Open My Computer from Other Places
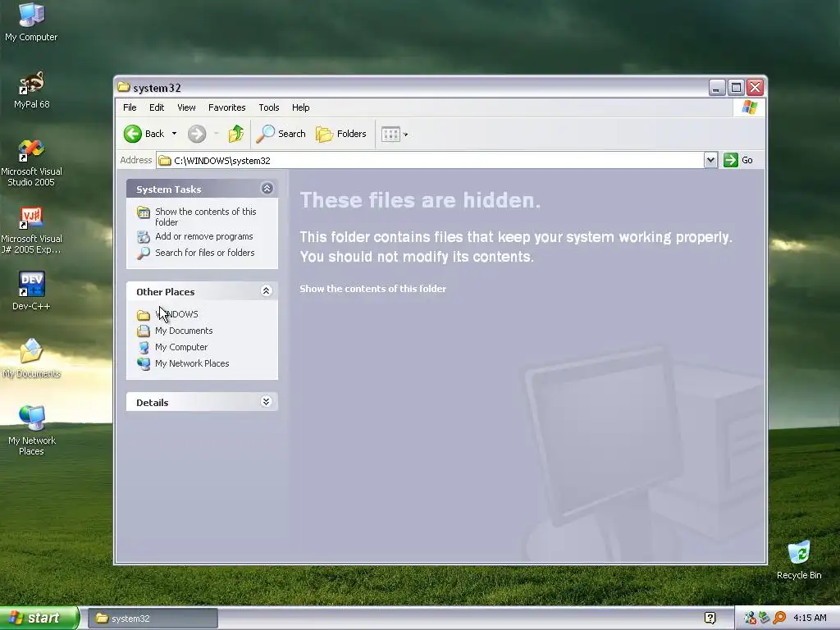 point(172,347)
